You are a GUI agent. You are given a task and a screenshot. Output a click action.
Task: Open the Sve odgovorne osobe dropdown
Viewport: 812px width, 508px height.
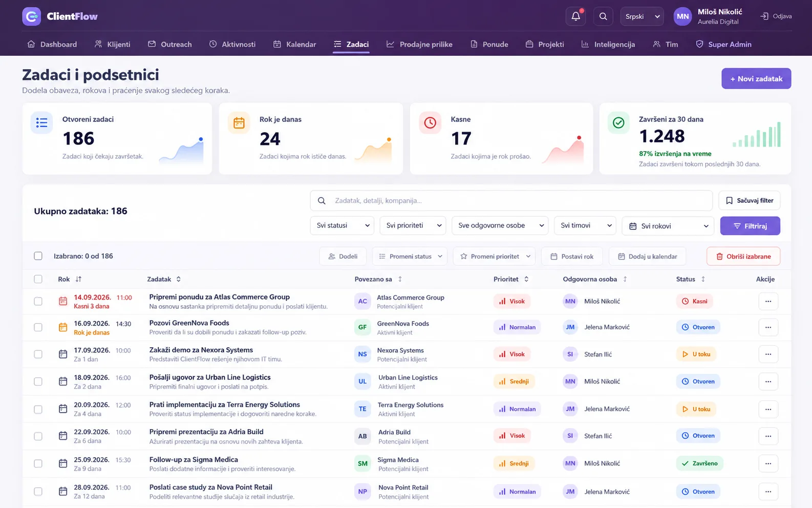coord(500,225)
